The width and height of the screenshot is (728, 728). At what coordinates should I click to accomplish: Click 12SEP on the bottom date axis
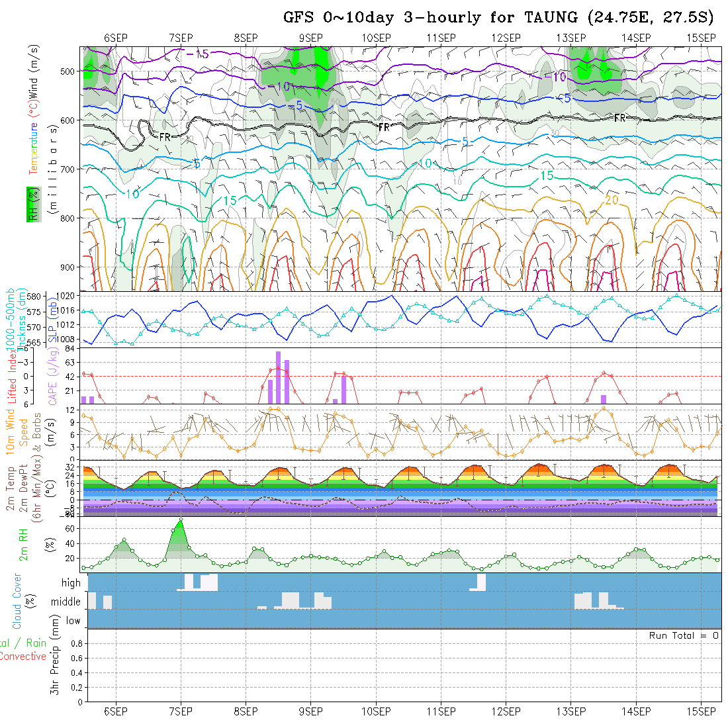pyautogui.click(x=506, y=711)
